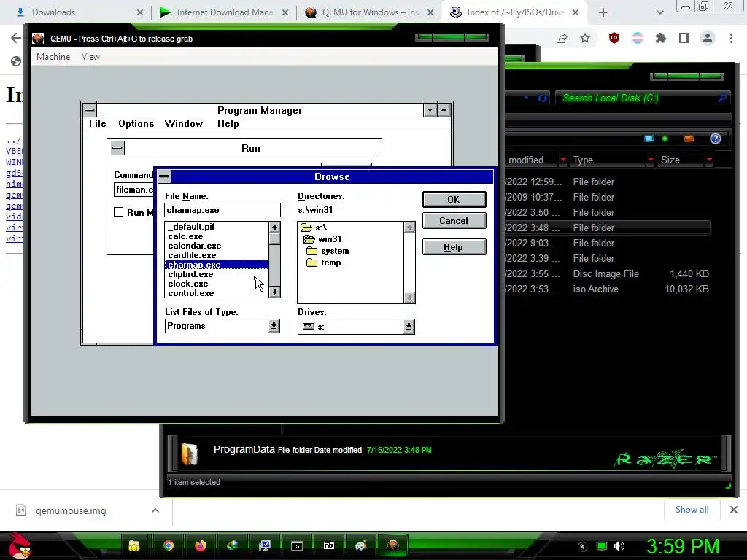The width and height of the screenshot is (747, 560).
Task: Open Browse dialog control menu box
Action: pyautogui.click(x=164, y=176)
